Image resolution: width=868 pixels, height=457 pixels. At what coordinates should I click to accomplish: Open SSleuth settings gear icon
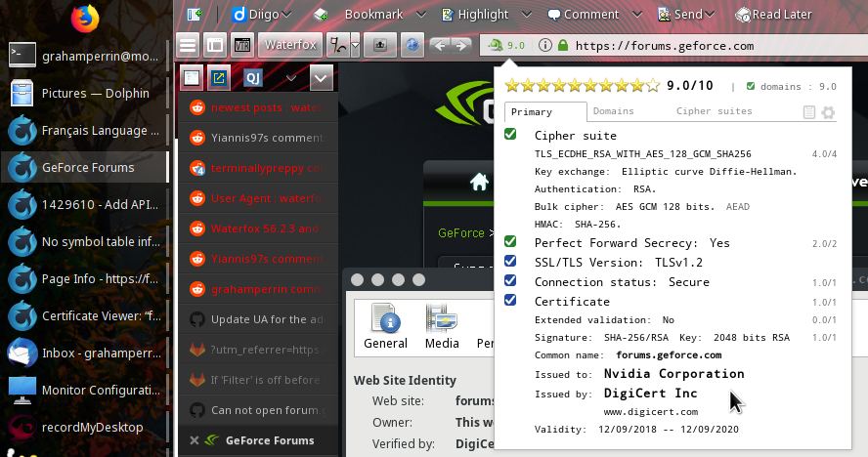pyautogui.click(x=828, y=112)
